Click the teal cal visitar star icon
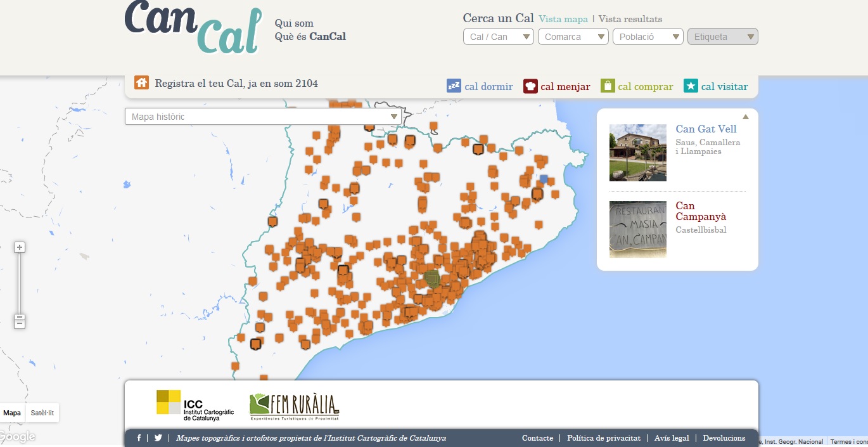868x447 pixels. coord(691,86)
